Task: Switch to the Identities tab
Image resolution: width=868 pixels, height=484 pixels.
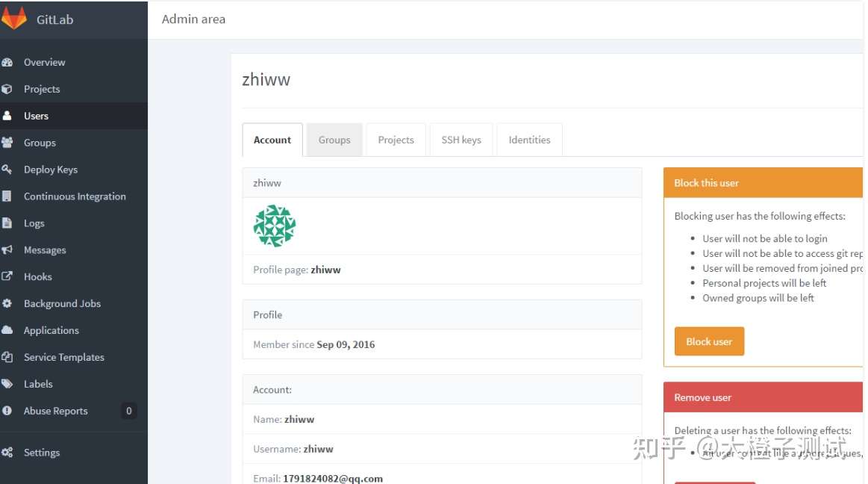Action: [x=529, y=140]
